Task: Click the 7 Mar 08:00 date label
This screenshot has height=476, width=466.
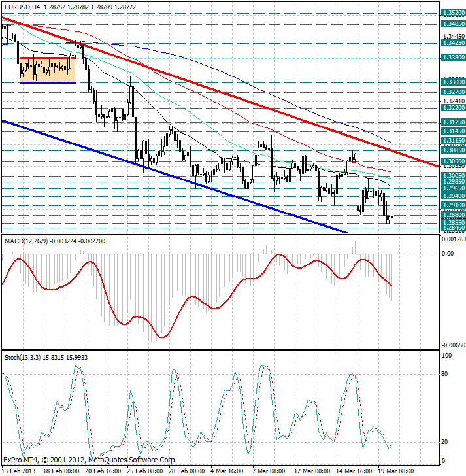Action: point(269,471)
